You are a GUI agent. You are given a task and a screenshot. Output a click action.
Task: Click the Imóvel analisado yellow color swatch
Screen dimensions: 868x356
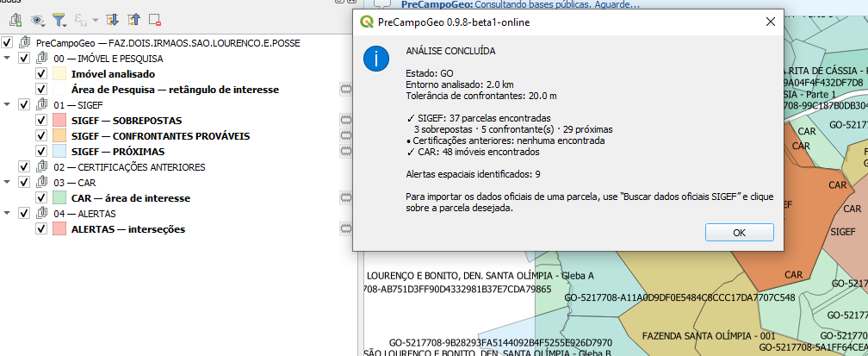pyautogui.click(x=59, y=74)
